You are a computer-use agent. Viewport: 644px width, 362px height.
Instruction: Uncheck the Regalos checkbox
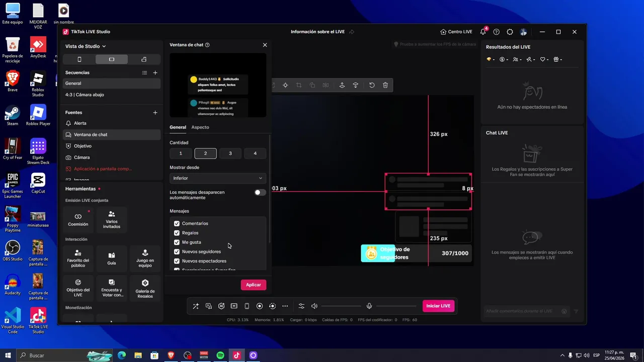[x=177, y=233]
